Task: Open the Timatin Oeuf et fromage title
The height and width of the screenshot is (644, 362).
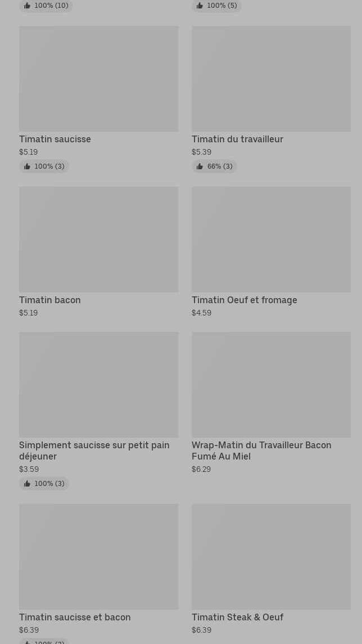Action: click(x=245, y=300)
